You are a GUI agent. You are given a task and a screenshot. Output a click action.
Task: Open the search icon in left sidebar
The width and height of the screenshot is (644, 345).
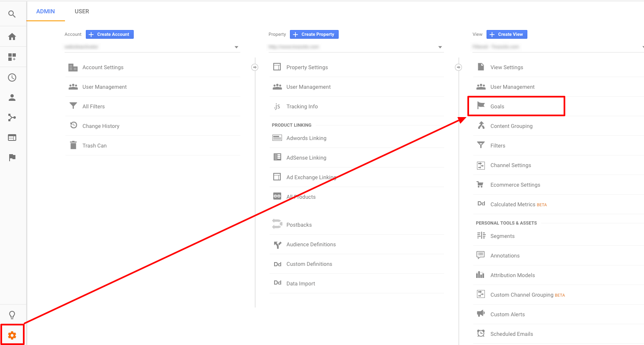pyautogui.click(x=12, y=13)
